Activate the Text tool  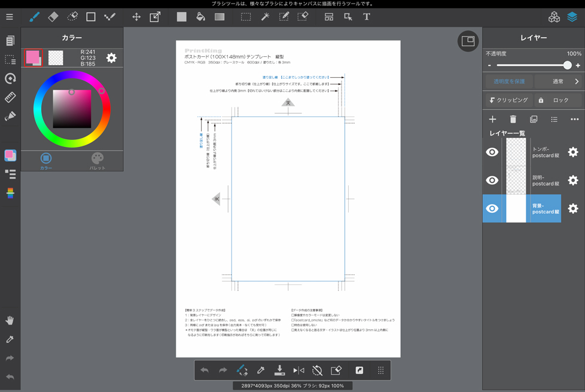[367, 17]
